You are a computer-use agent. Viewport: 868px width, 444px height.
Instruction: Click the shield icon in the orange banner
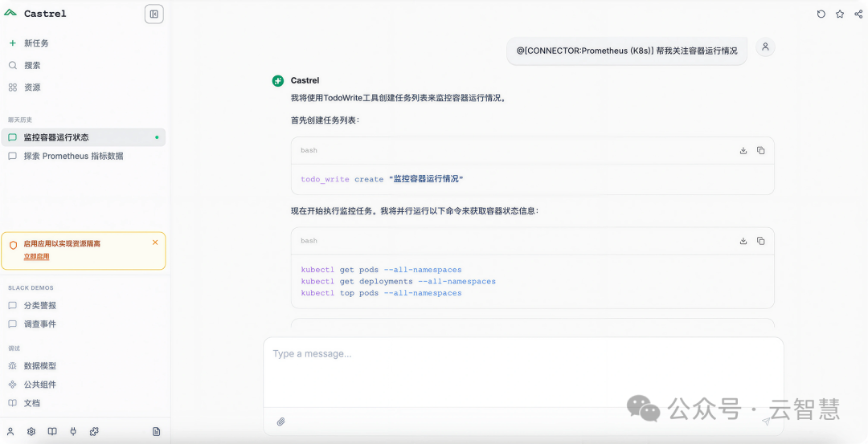click(14, 246)
